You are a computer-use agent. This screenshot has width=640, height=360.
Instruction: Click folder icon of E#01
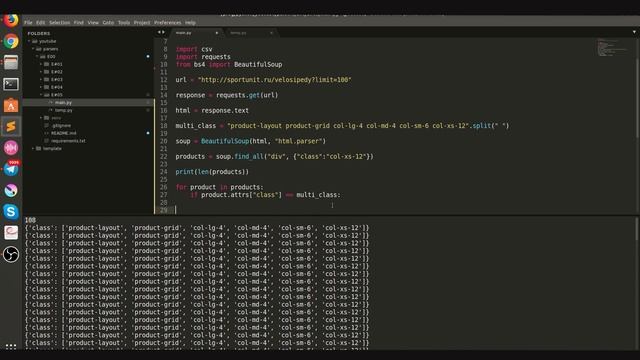pos(47,64)
